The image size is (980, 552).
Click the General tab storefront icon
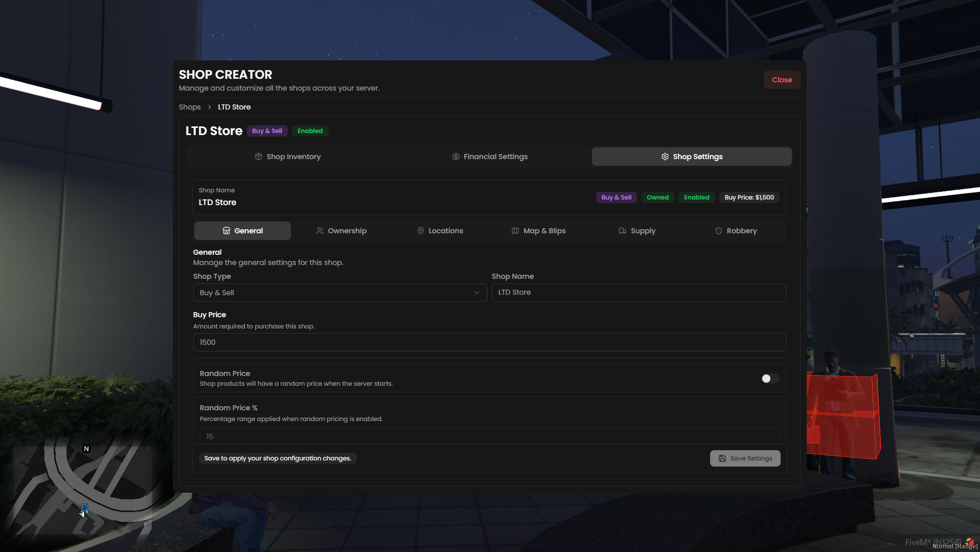(226, 231)
